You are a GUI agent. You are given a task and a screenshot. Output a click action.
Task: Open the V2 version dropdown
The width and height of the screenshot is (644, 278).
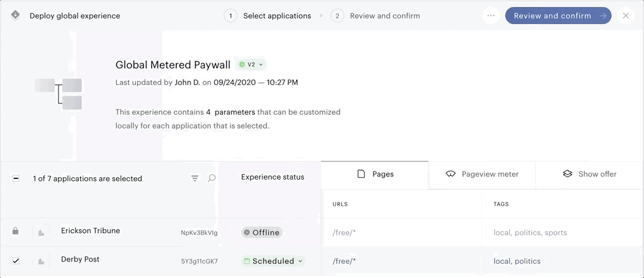click(x=252, y=65)
